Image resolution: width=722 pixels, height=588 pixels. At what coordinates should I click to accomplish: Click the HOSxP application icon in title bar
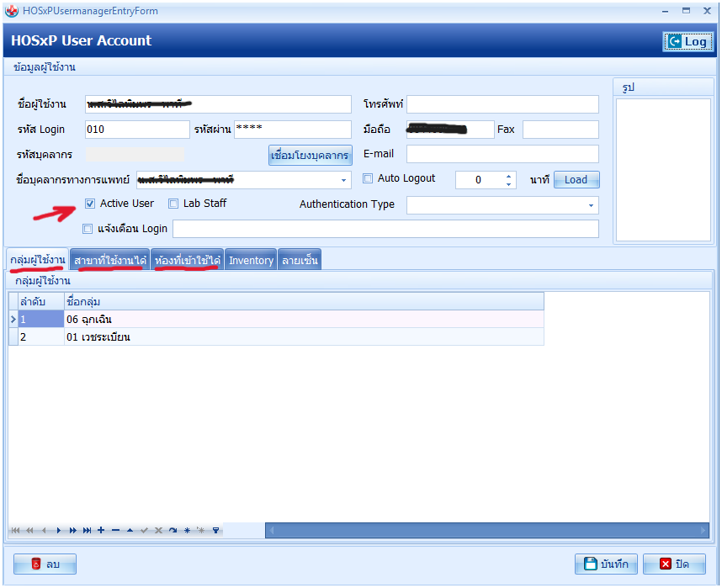(x=12, y=11)
